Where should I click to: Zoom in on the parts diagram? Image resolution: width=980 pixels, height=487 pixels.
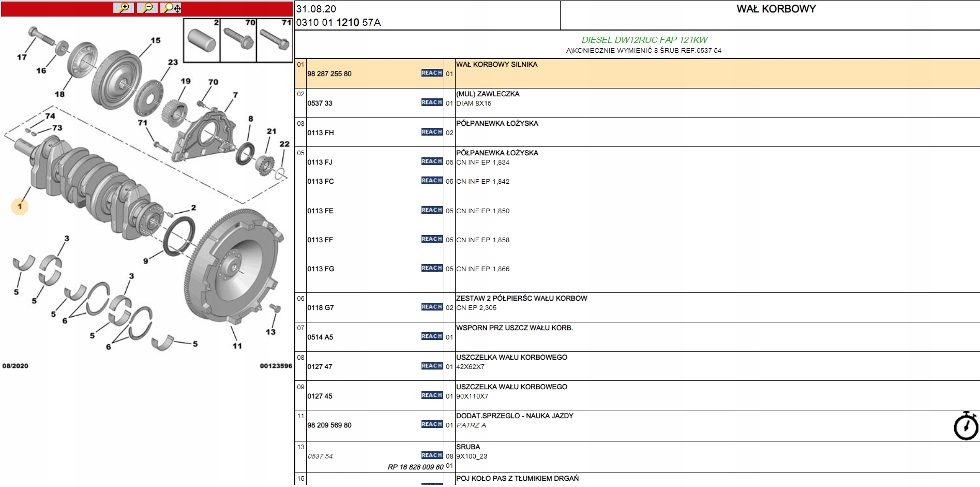tap(124, 8)
